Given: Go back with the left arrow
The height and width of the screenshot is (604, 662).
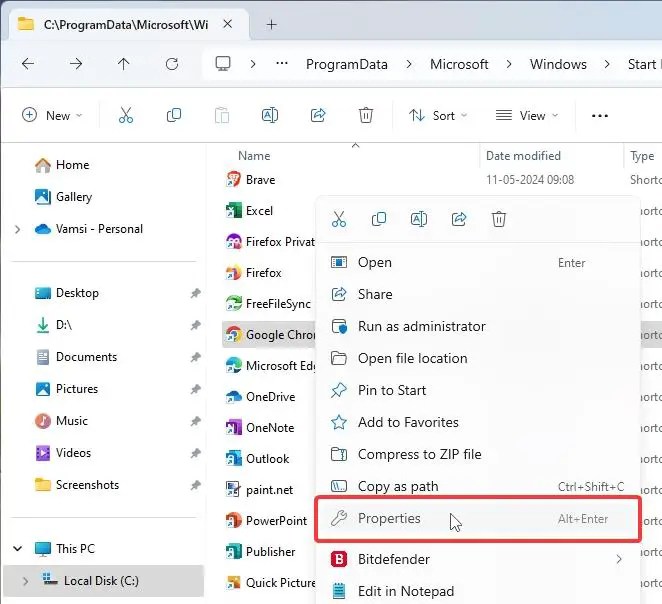Looking at the screenshot, I should click(x=28, y=64).
